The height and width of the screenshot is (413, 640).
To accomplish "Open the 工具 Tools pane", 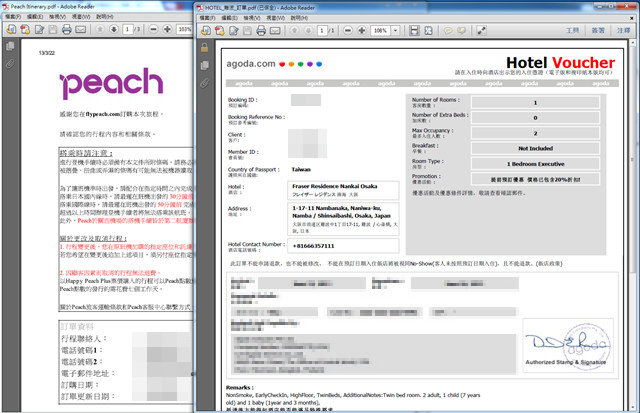I will (x=572, y=31).
